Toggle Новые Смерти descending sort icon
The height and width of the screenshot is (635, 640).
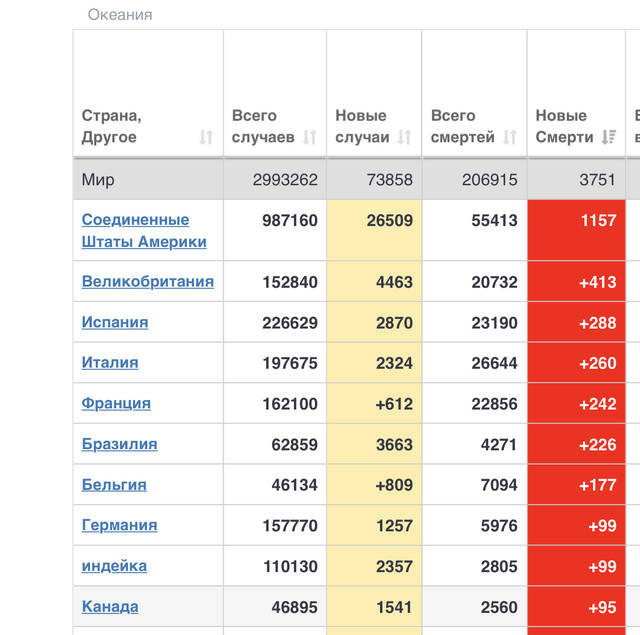tap(609, 137)
